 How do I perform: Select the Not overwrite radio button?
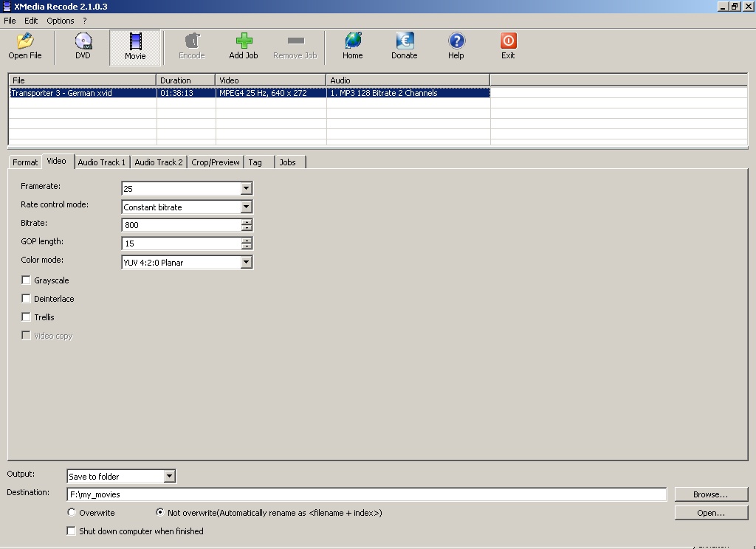pos(160,512)
